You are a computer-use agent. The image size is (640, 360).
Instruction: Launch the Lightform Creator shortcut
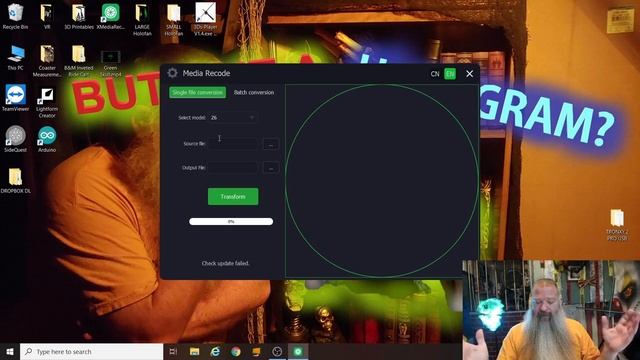click(x=47, y=102)
